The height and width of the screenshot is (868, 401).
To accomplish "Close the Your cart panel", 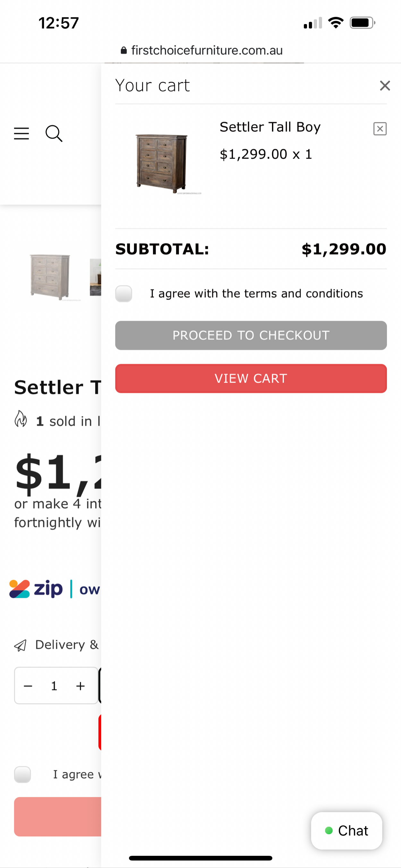I will point(385,86).
